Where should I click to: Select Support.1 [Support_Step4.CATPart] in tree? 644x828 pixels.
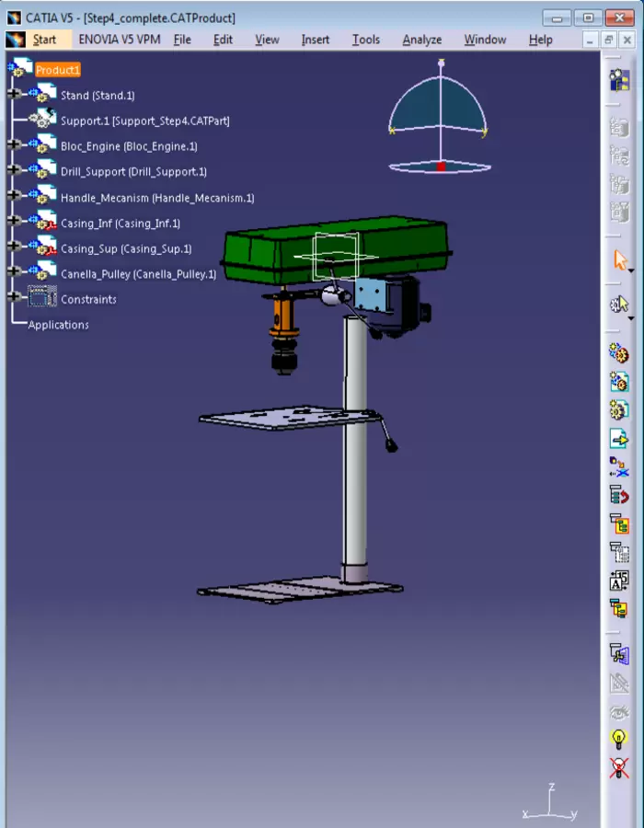pyautogui.click(x=145, y=121)
